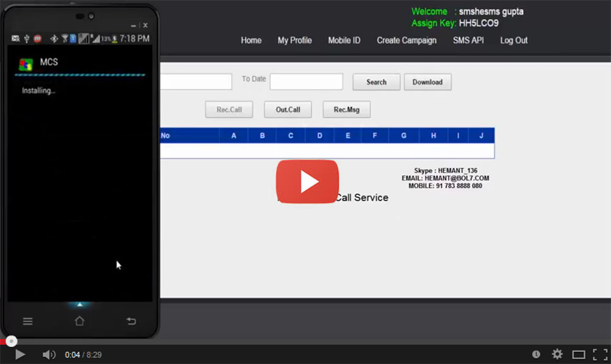611x364 pixels.
Task: Switch to theater mode view
Action: [x=579, y=354]
